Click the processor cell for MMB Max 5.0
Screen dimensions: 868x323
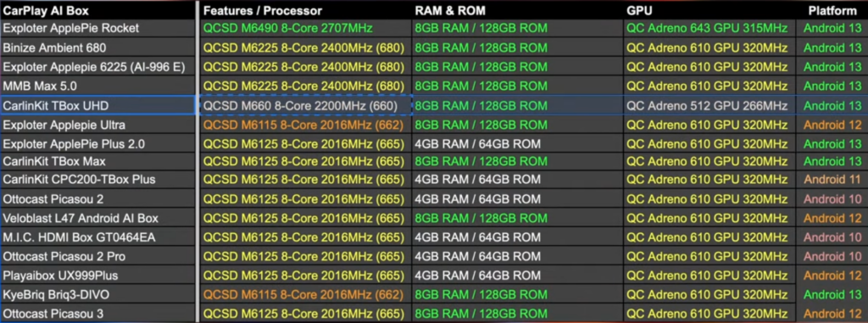coord(305,86)
